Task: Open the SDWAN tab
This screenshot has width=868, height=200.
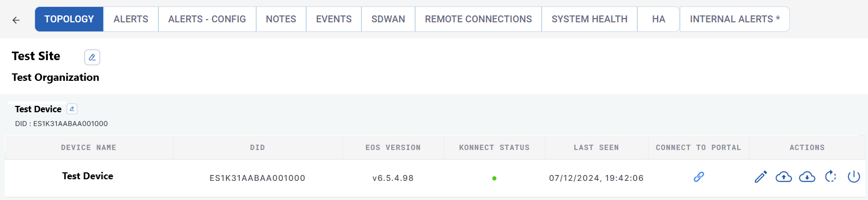Action: (388, 19)
